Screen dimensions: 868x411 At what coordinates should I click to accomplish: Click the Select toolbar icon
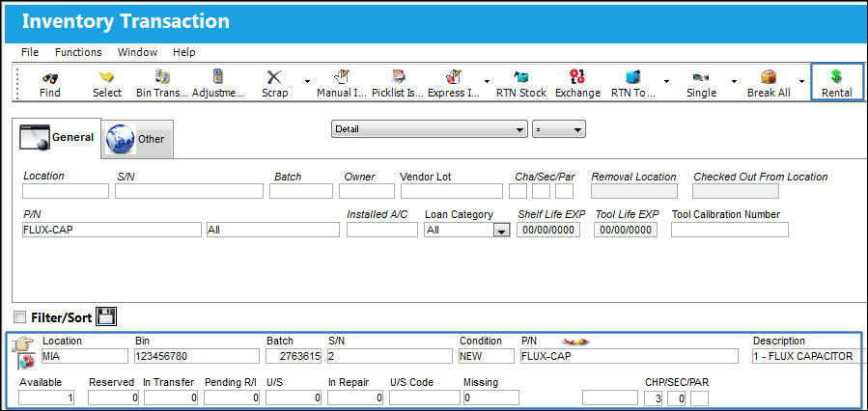click(x=106, y=77)
